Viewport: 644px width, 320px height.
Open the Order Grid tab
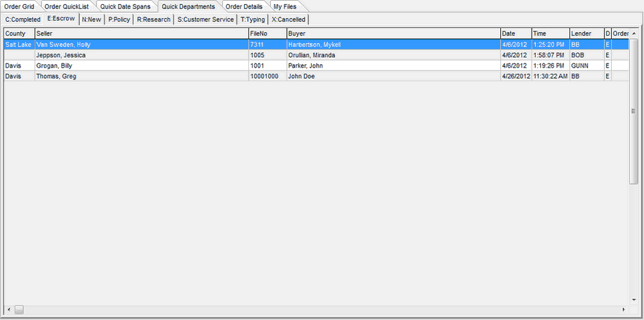(x=20, y=6)
